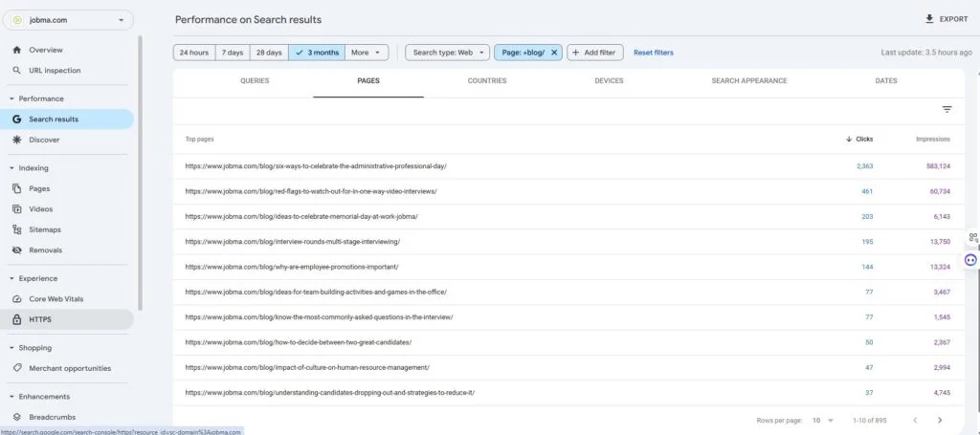Click the Discover asterisk icon
This screenshot has width=980, height=435.
coord(17,140)
